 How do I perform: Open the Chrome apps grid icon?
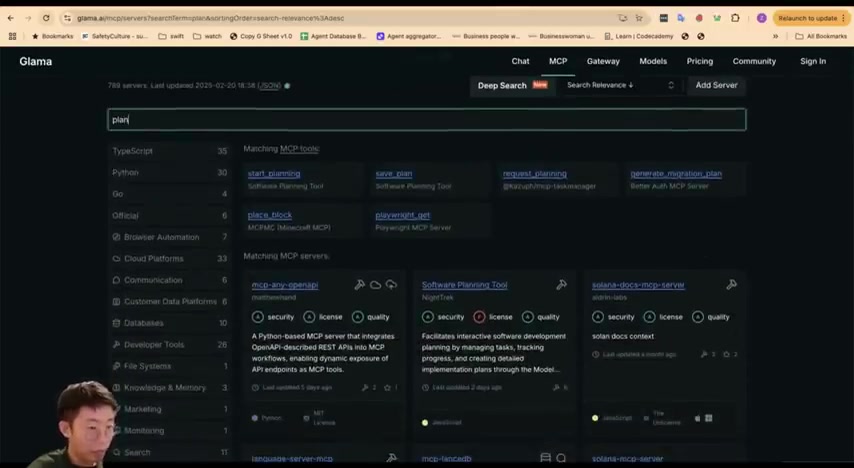(x=13, y=36)
